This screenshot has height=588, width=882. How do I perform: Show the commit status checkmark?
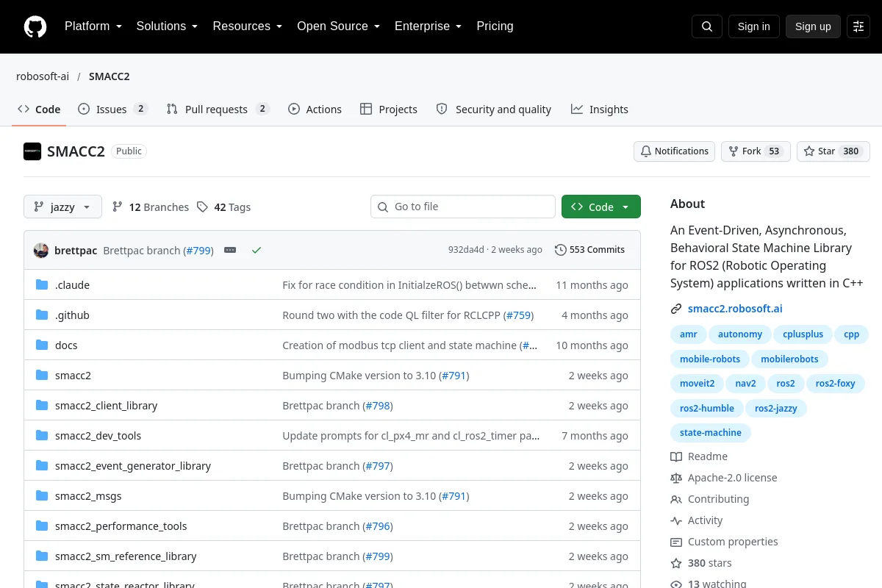(x=257, y=250)
